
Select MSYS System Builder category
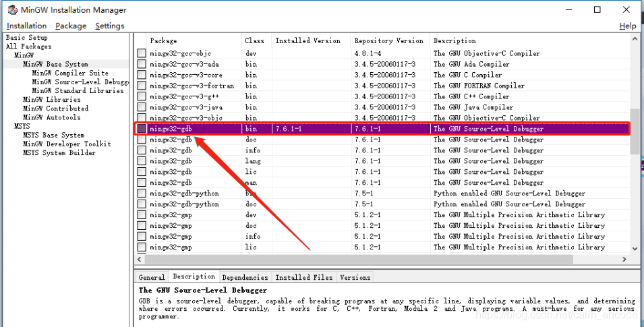59,153
